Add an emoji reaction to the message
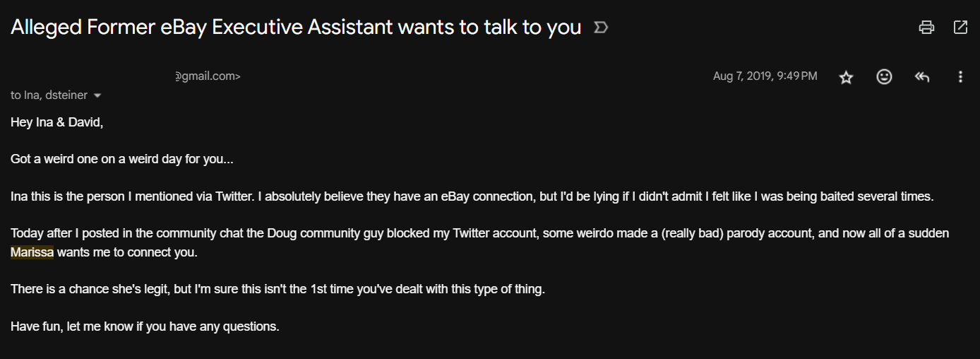This screenshot has height=359, width=980. point(884,77)
